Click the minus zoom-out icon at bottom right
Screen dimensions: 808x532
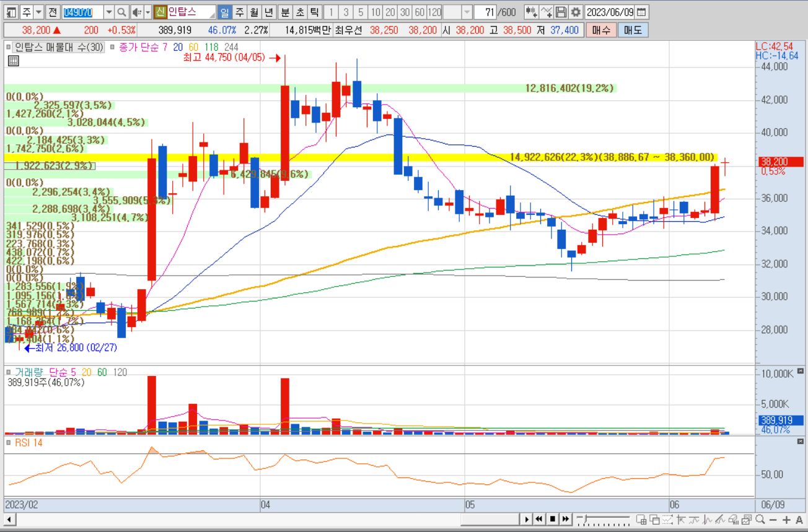[x=773, y=519]
